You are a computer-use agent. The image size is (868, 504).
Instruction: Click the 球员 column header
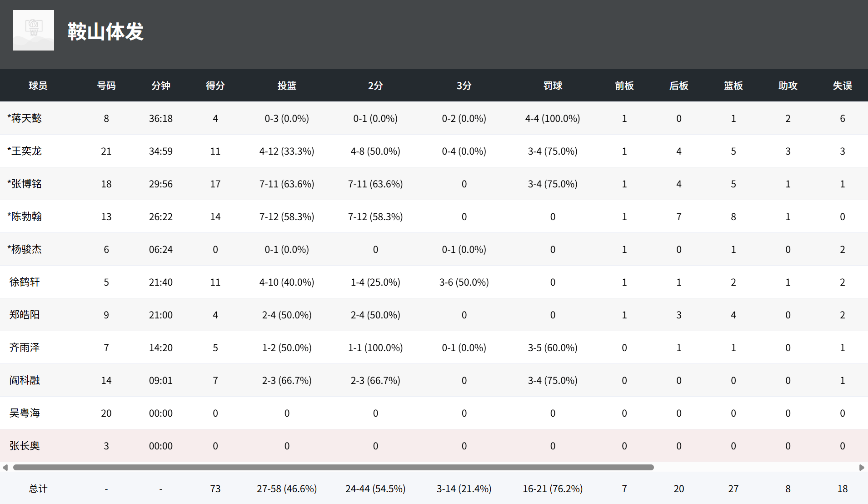click(x=38, y=86)
